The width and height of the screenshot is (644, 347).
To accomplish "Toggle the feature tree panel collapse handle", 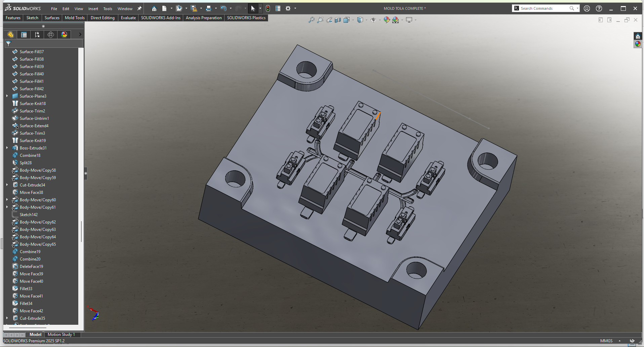I will click(x=86, y=174).
